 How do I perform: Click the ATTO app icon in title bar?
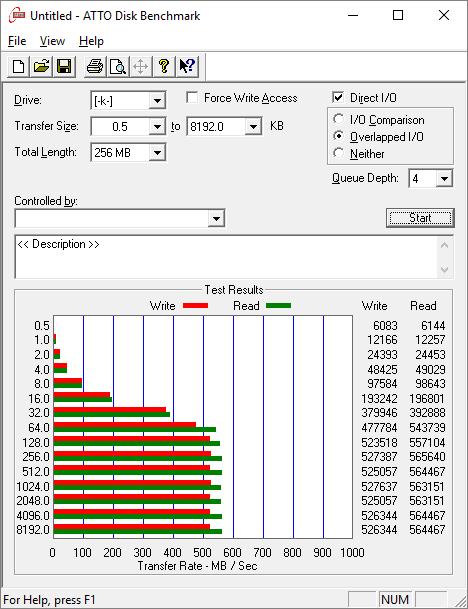[16, 16]
